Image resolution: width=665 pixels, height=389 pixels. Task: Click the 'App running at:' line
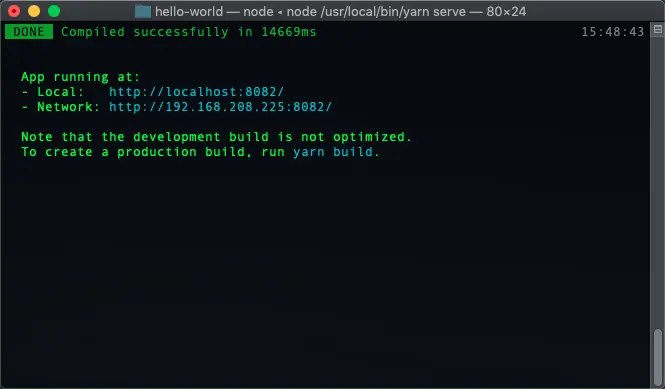[80, 77]
